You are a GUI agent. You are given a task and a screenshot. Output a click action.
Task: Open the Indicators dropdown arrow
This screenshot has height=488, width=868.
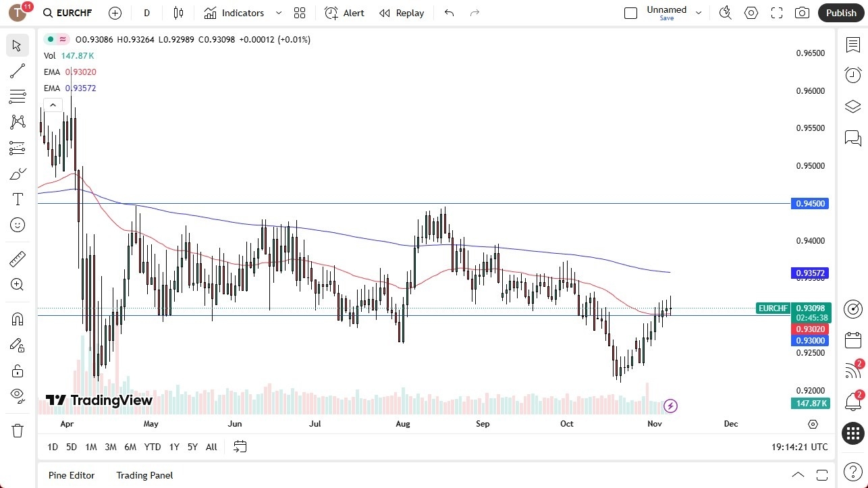[277, 12]
